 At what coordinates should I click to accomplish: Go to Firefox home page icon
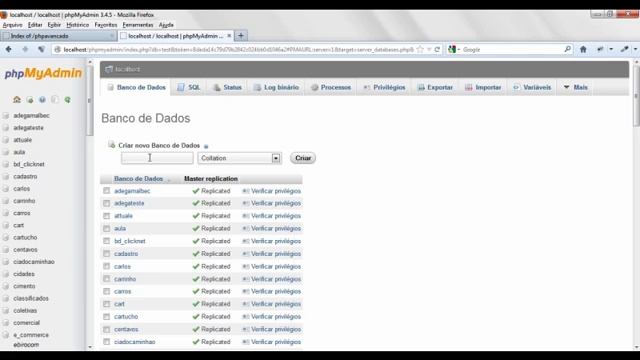click(583, 49)
